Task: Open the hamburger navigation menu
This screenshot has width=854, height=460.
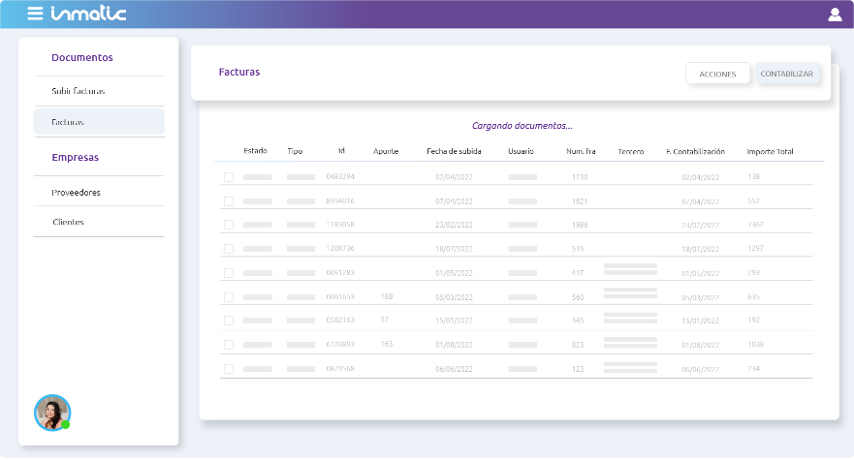Action: (x=35, y=14)
